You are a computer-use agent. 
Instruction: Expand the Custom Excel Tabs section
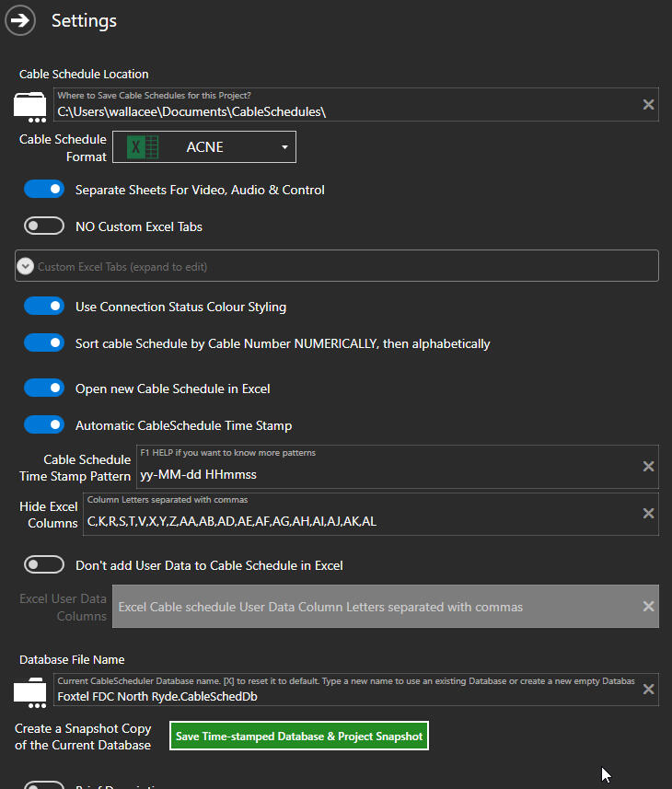[x=27, y=267]
